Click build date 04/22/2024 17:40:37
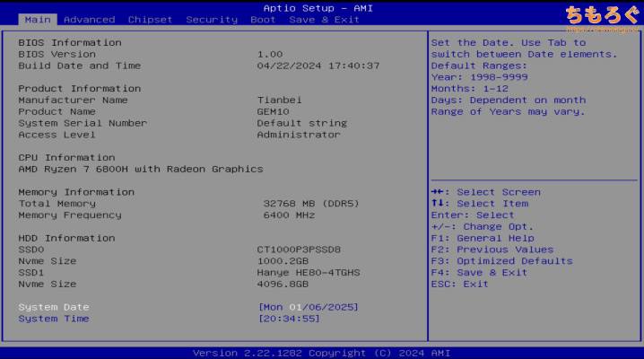This screenshot has width=644, height=359. pos(318,66)
